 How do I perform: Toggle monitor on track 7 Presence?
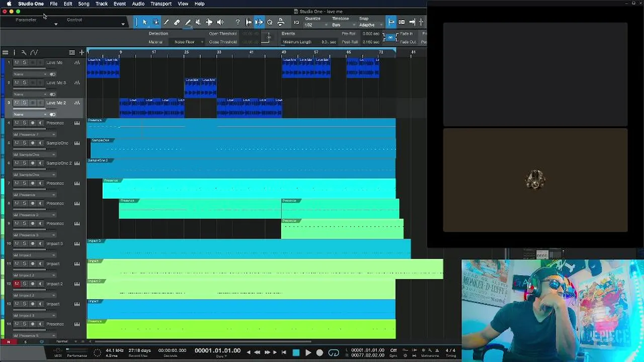pyautogui.click(x=41, y=184)
